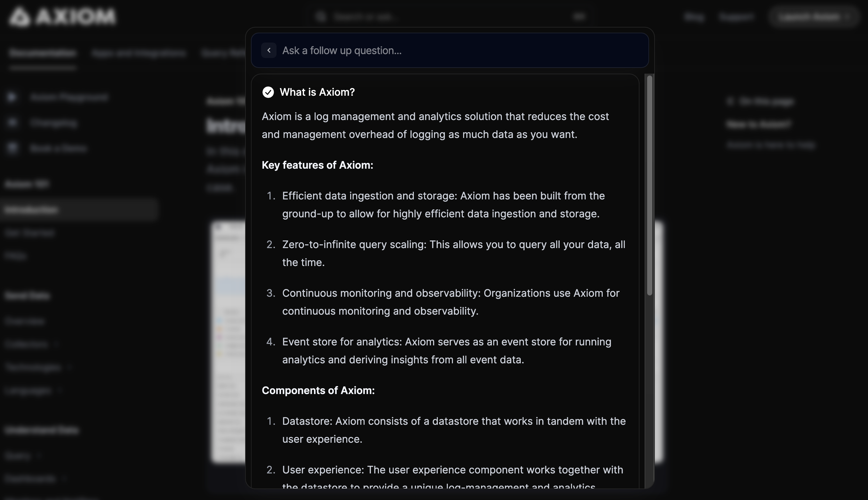868x500 pixels.
Task: Click the checkmark icon beside What is Axiom?
Action: (268, 92)
